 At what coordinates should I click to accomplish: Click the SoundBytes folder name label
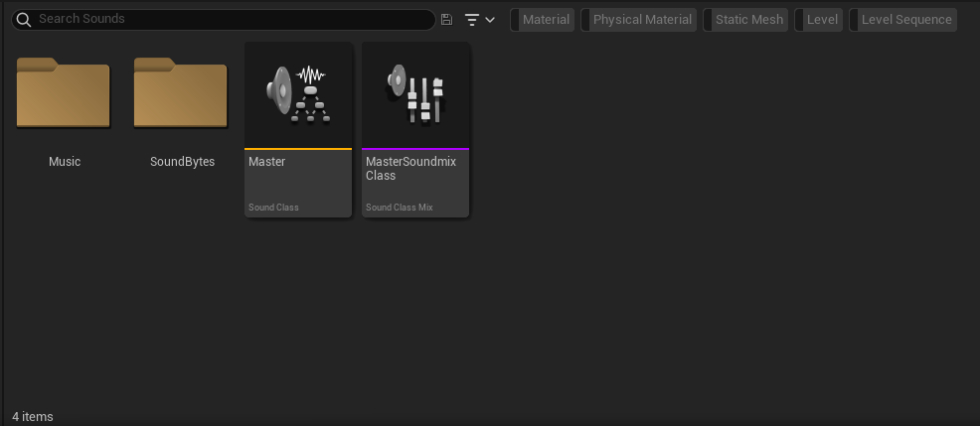pyautogui.click(x=182, y=162)
